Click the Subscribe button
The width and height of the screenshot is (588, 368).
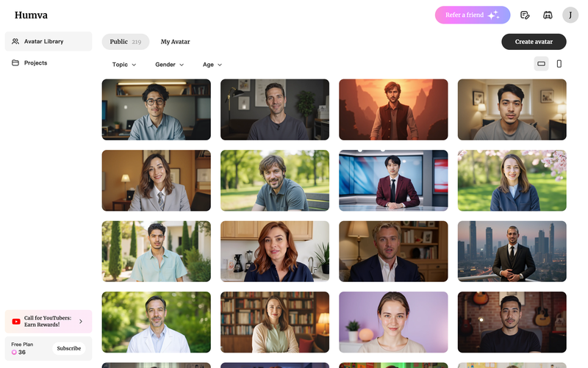69,348
